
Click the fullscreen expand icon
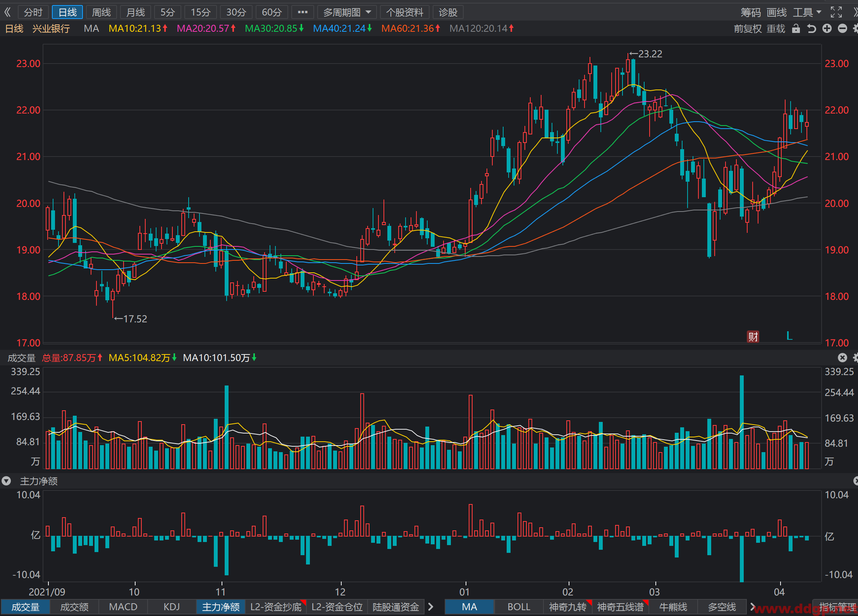tap(836, 12)
